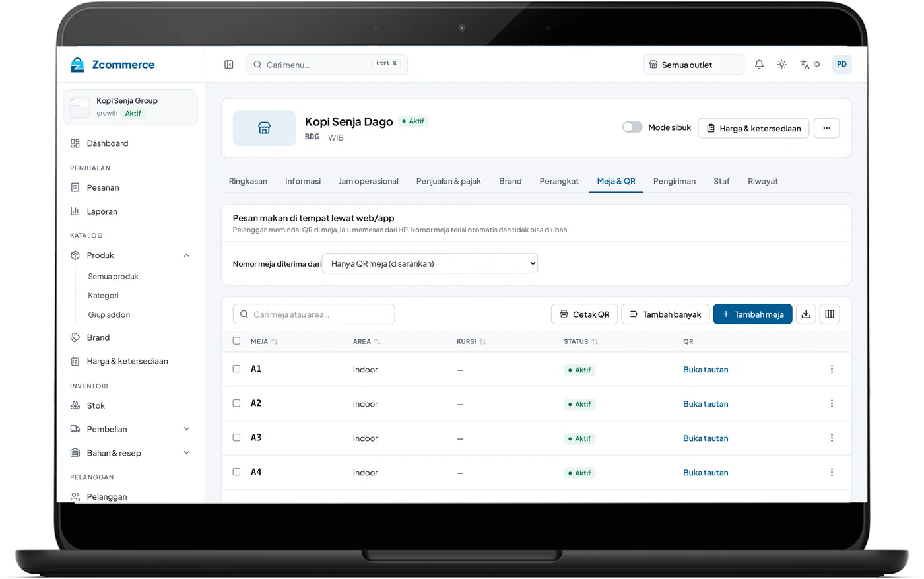Screen dimensions: 924x579
Task: Open Buka tautan link for A1
Action: click(x=706, y=370)
